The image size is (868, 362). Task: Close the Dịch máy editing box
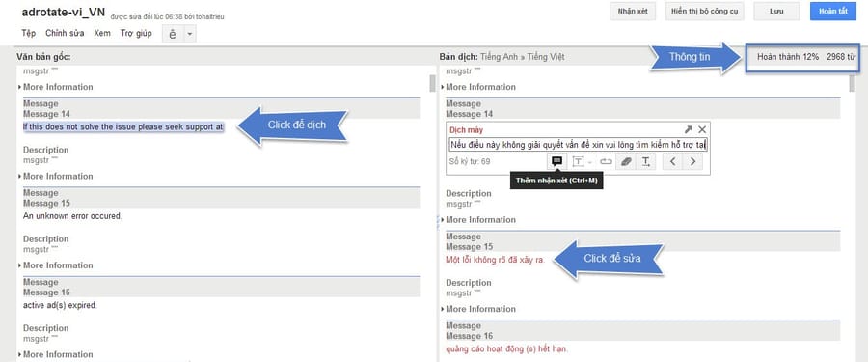click(702, 129)
